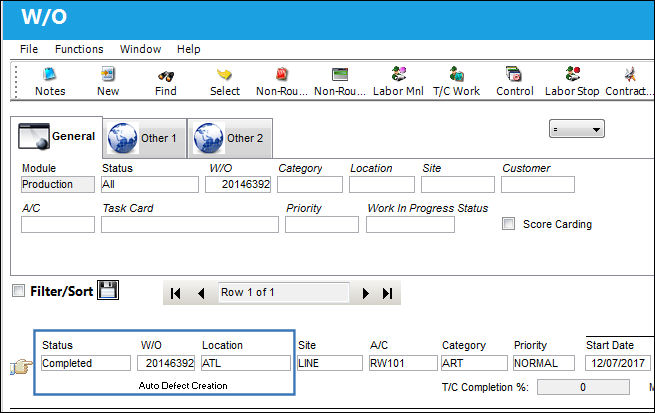Click the Module field showing Production
The height and width of the screenshot is (413, 655).
tap(58, 184)
